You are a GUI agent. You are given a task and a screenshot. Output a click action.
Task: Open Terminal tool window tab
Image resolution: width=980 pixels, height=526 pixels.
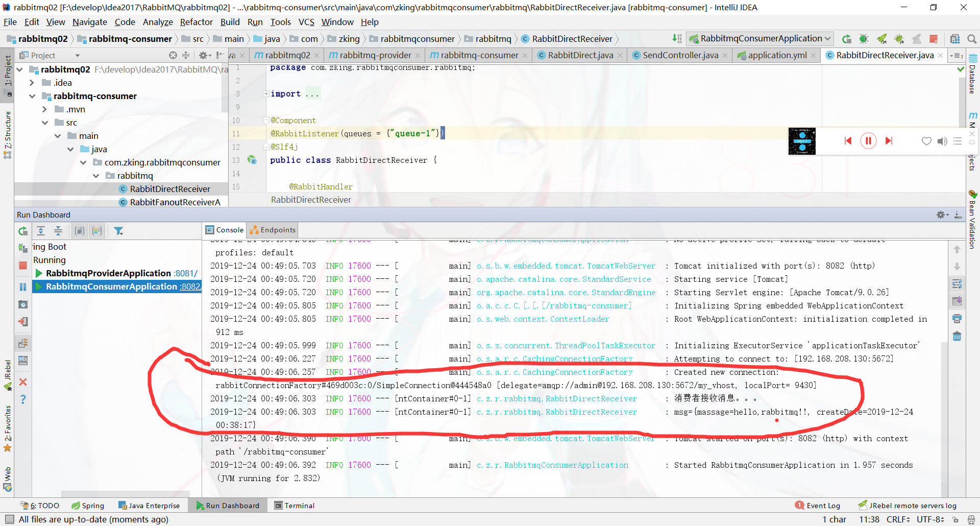click(295, 506)
